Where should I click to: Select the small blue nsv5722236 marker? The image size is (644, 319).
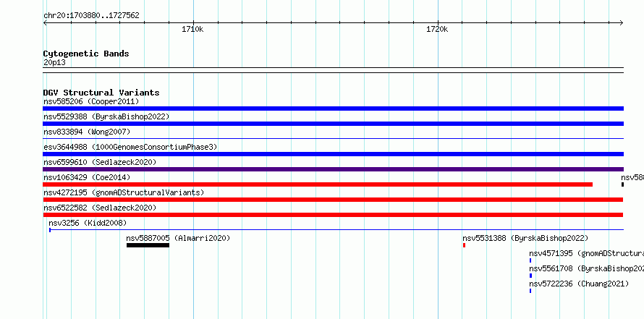530,291
